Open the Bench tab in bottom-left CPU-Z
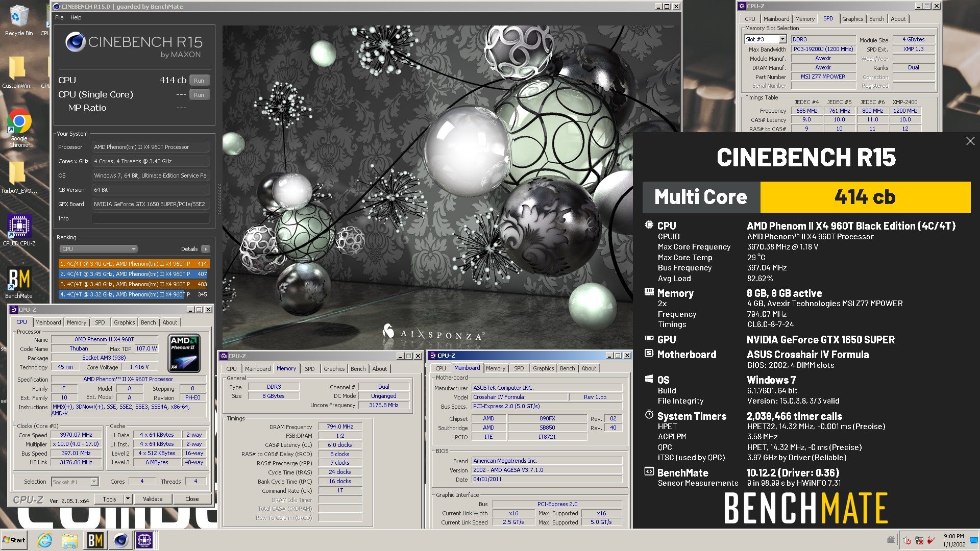 [148, 322]
